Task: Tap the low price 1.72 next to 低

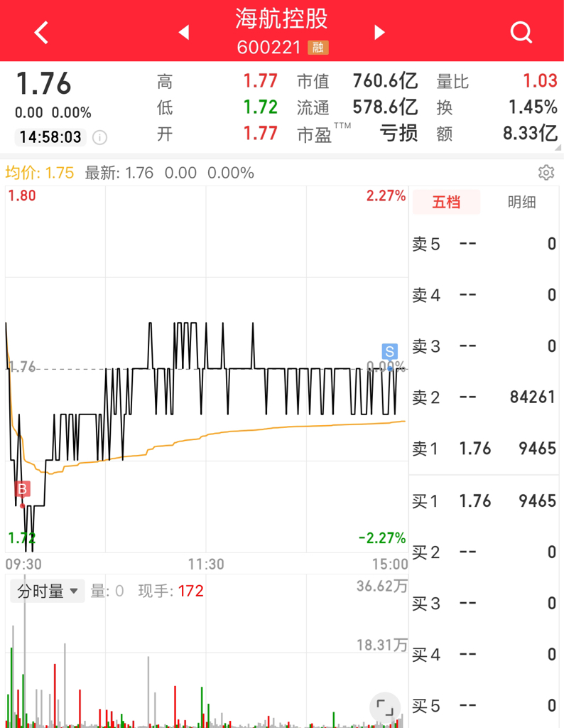Action: 261,107
